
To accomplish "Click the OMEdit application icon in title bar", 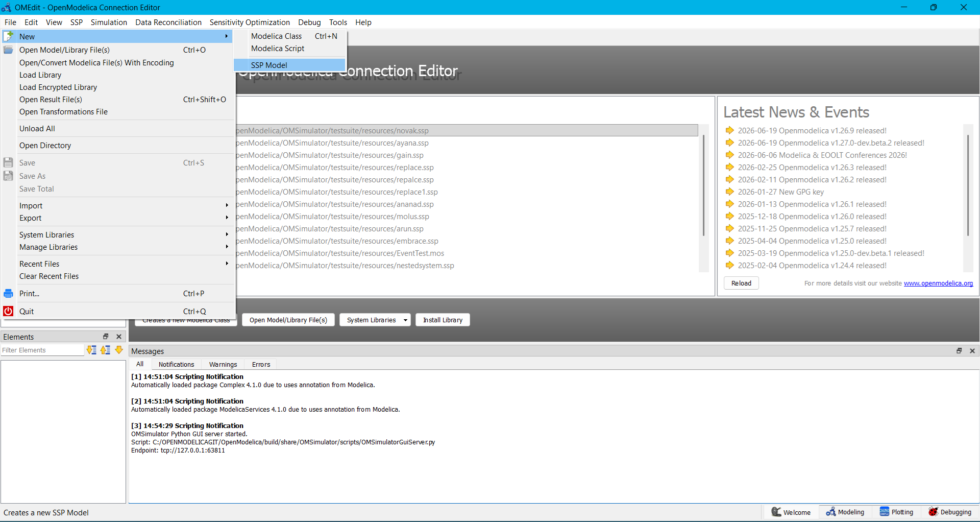I will (x=6, y=7).
